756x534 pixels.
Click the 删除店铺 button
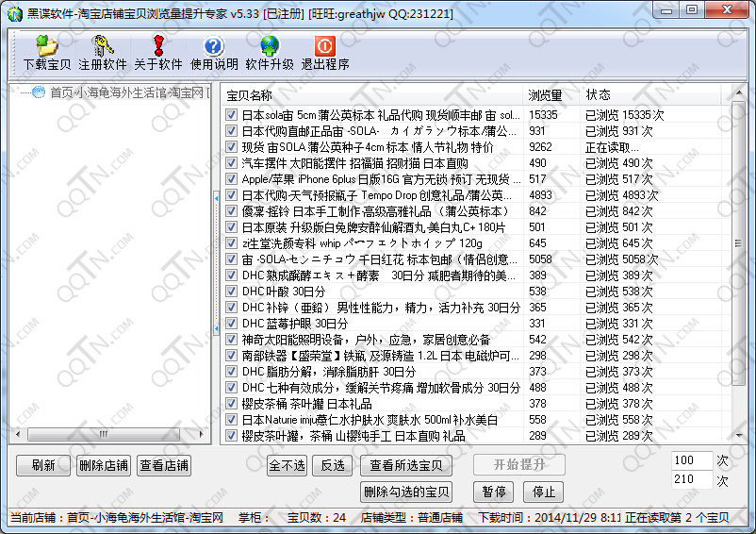click(x=102, y=465)
